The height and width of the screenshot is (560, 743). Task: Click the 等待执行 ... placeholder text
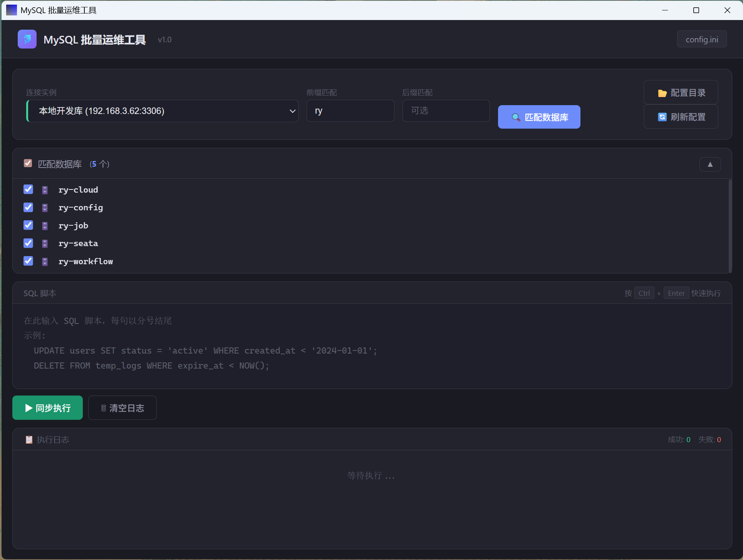click(371, 476)
